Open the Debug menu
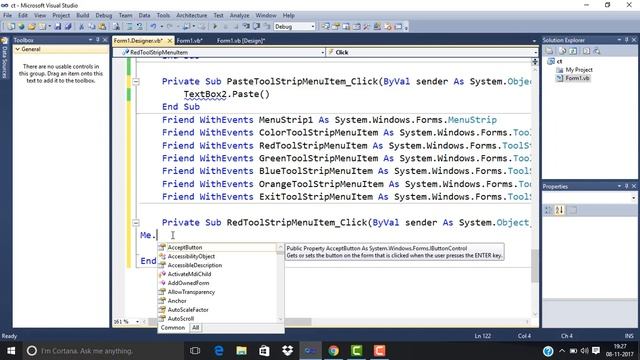The width and height of the screenshot is (640, 360). coord(104,15)
